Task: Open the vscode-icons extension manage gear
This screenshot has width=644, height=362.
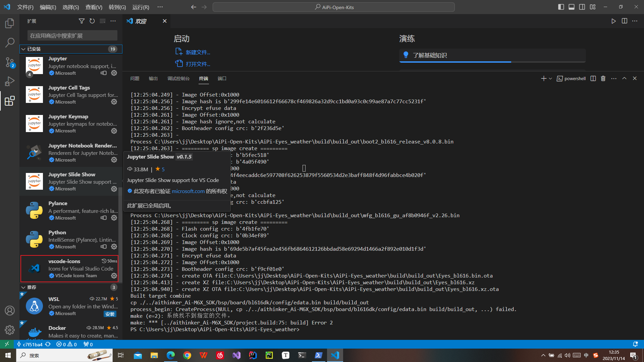Action: click(114, 276)
